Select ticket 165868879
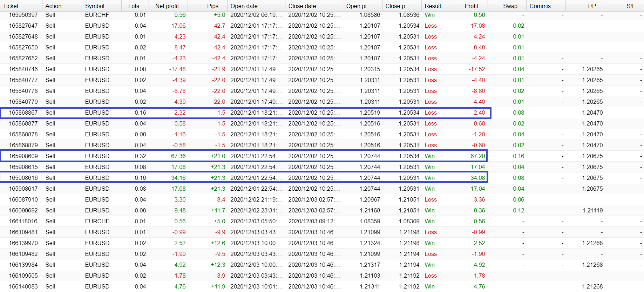Image resolution: width=644 pixels, height=292 pixels. 23,145
